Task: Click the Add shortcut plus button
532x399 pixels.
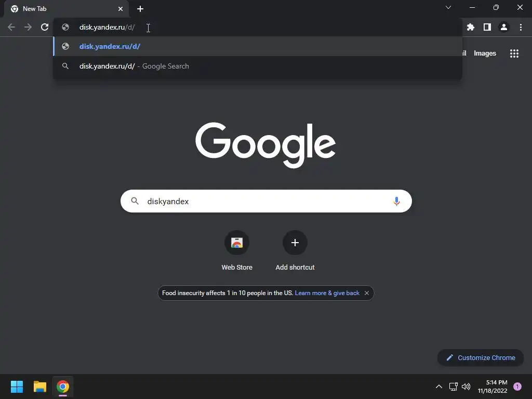Action: pyautogui.click(x=295, y=243)
